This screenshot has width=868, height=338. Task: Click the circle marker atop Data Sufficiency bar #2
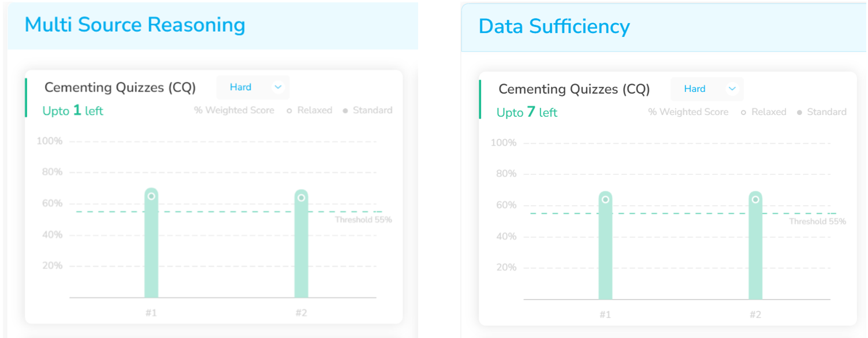click(755, 199)
